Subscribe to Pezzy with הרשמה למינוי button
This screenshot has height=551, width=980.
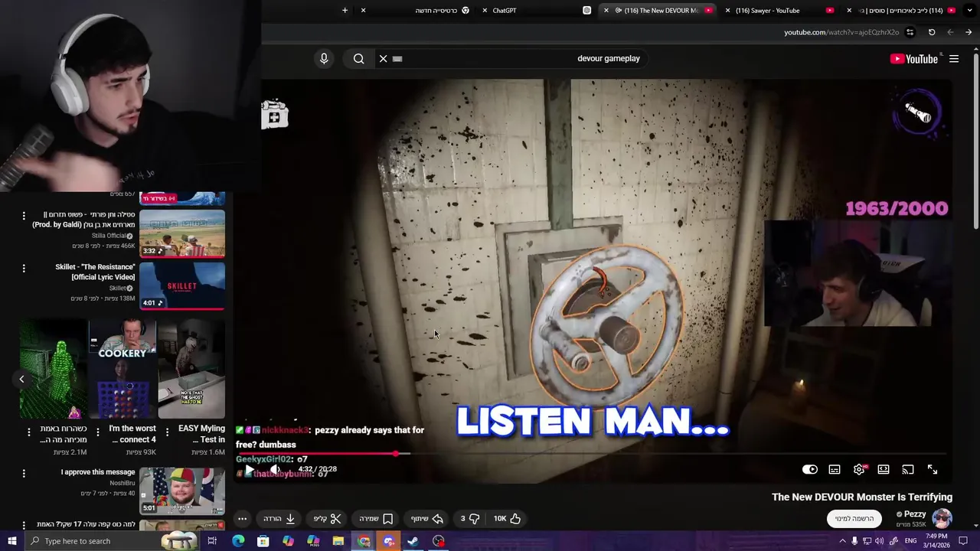(854, 518)
